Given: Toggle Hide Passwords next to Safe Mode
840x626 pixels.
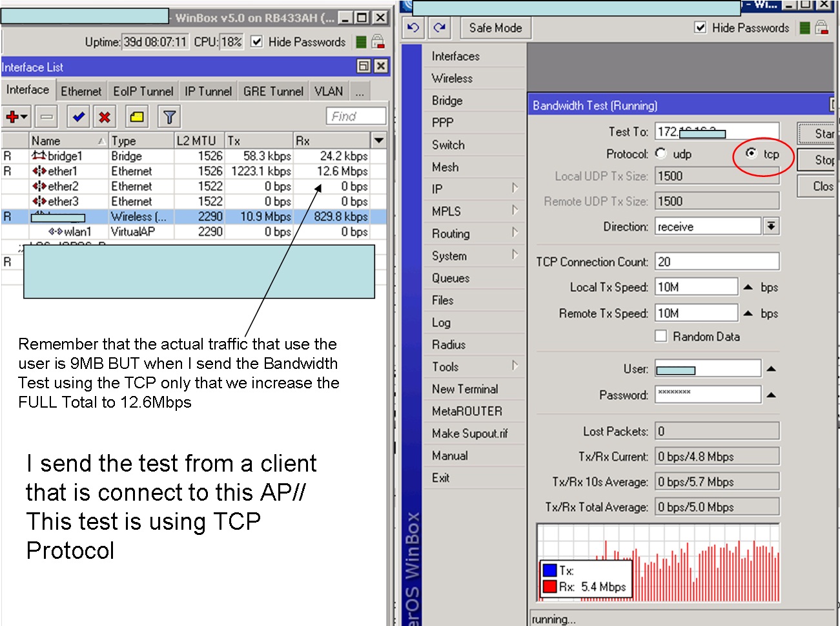Looking at the screenshot, I should pyautogui.click(x=701, y=27).
